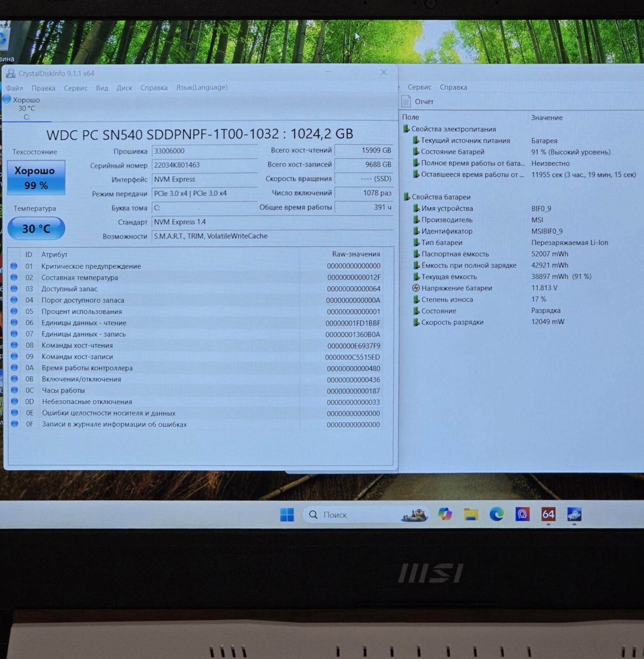Click the Серийный номер field value

tap(205, 165)
